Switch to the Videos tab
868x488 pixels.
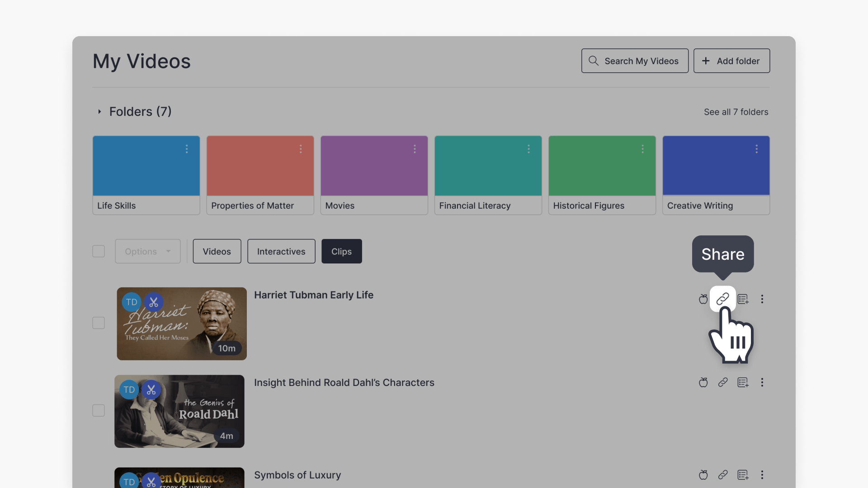click(217, 251)
